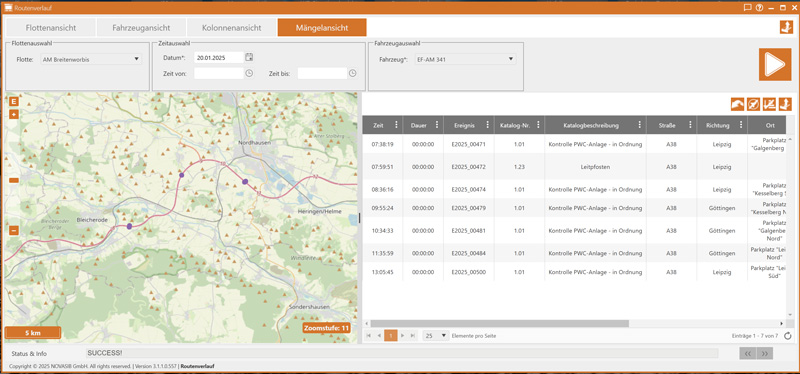
Task: Select the purple map marker near Nordhausen
Action: pos(245,181)
